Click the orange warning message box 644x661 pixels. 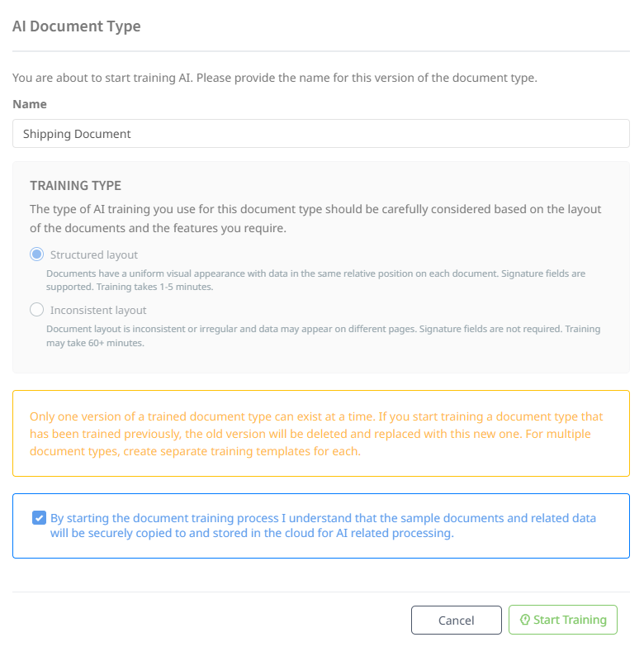point(320,433)
